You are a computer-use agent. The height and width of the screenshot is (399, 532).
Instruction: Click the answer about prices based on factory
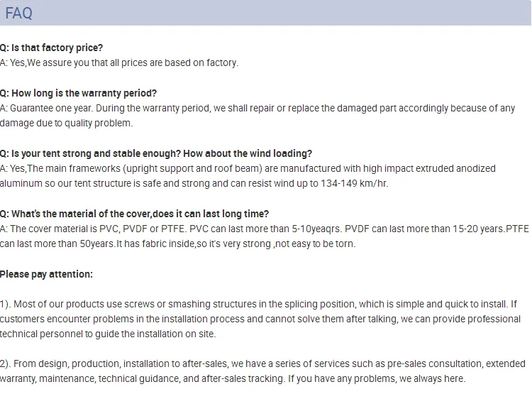pyautogui.click(x=119, y=62)
